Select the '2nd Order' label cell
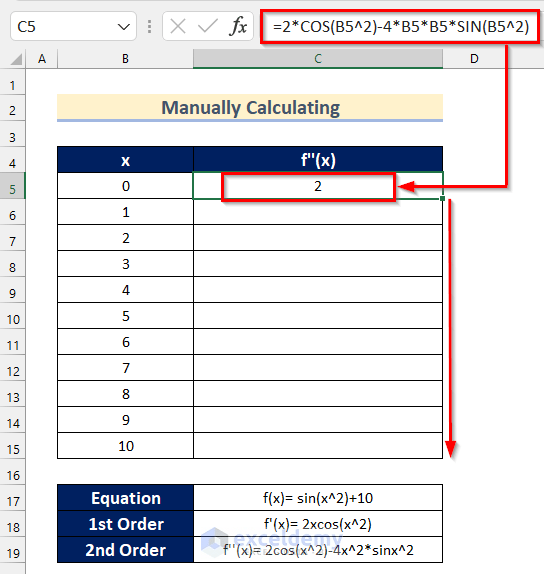 125,550
